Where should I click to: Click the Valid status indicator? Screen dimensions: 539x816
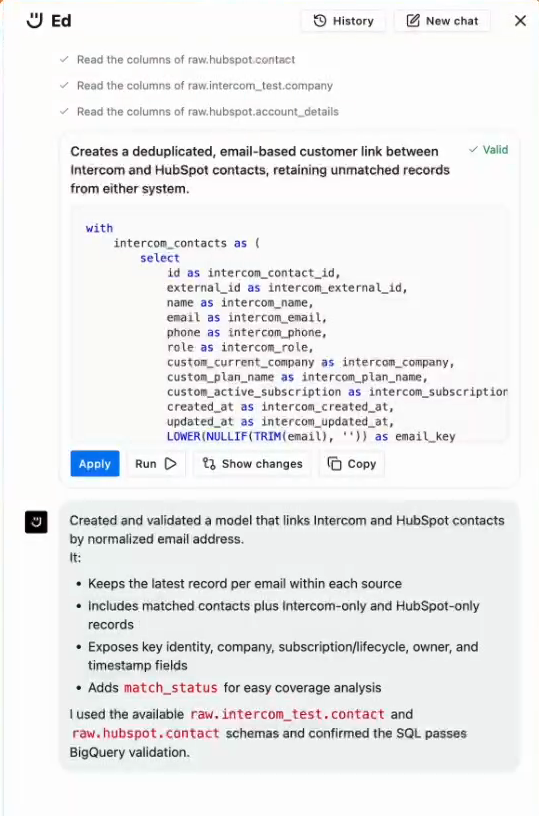coord(488,150)
